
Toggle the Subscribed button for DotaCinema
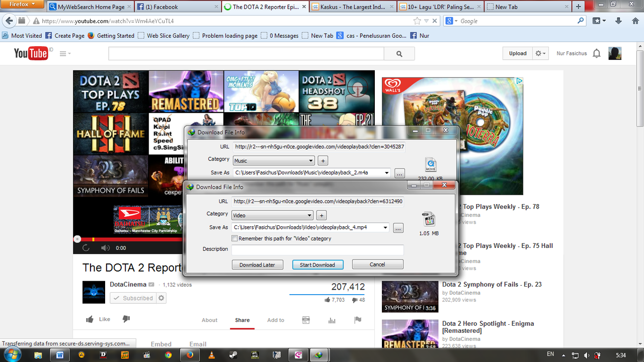click(x=133, y=298)
